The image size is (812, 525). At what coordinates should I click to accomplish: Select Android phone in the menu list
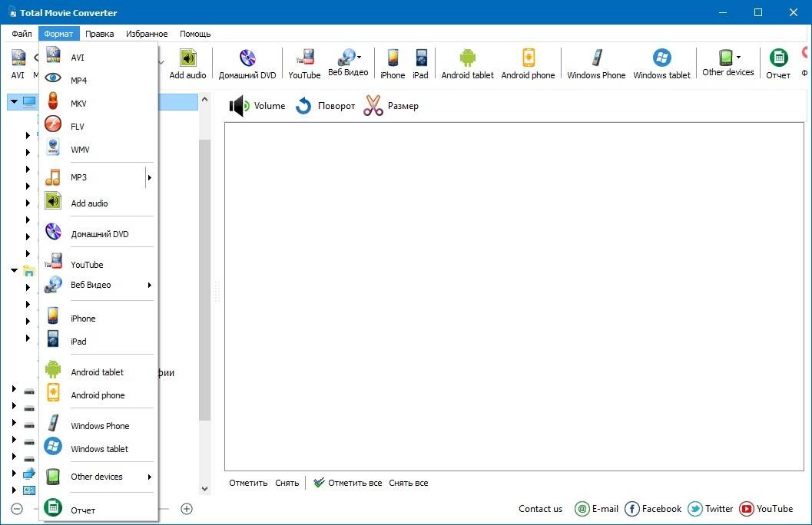[x=98, y=395]
